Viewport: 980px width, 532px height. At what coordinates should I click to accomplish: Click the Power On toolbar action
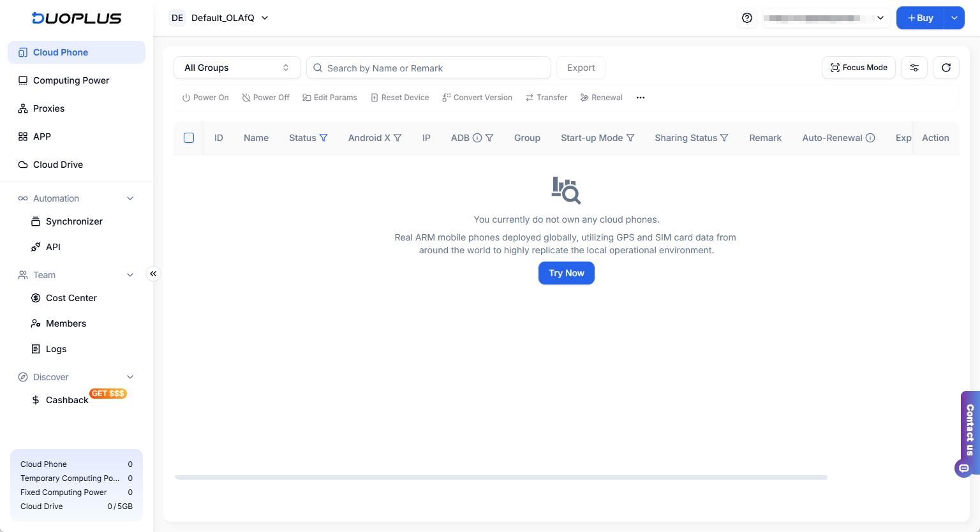(205, 97)
